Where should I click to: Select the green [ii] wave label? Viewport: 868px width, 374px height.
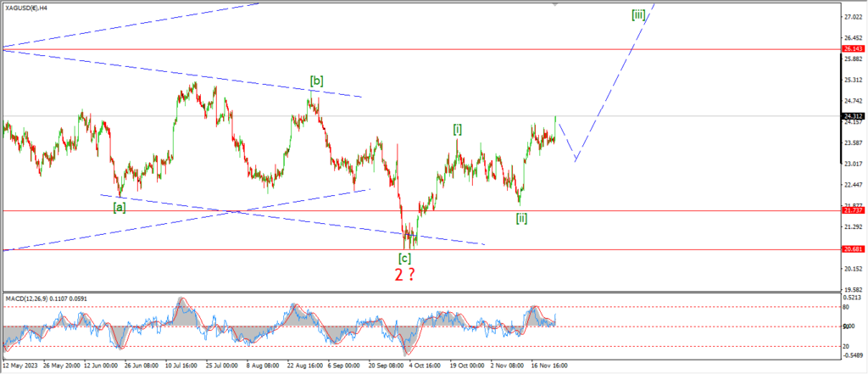[x=522, y=218]
